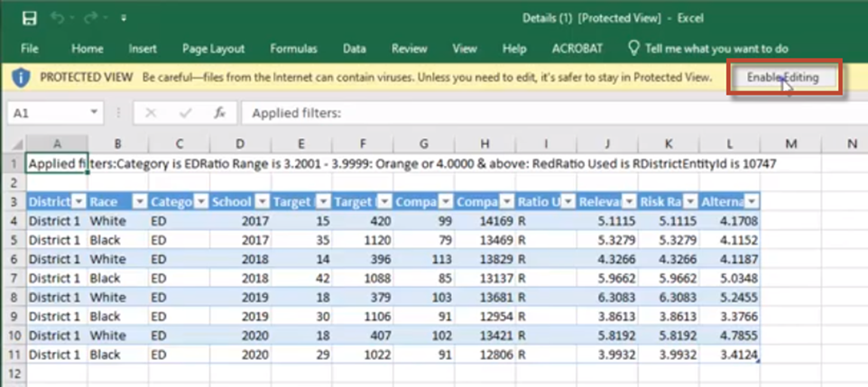Screen dimensions: 868x387
Task: Click the cell showing 407
Action: (x=363, y=336)
